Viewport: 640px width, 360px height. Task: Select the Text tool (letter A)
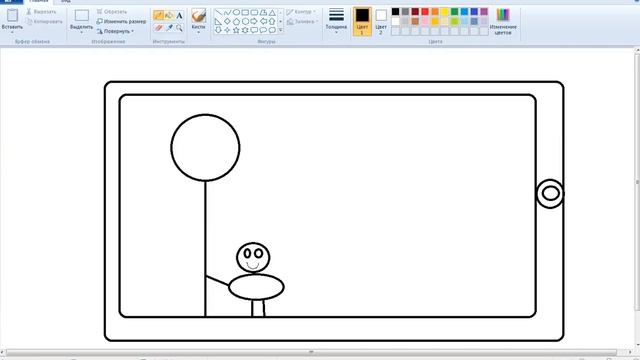tap(179, 16)
